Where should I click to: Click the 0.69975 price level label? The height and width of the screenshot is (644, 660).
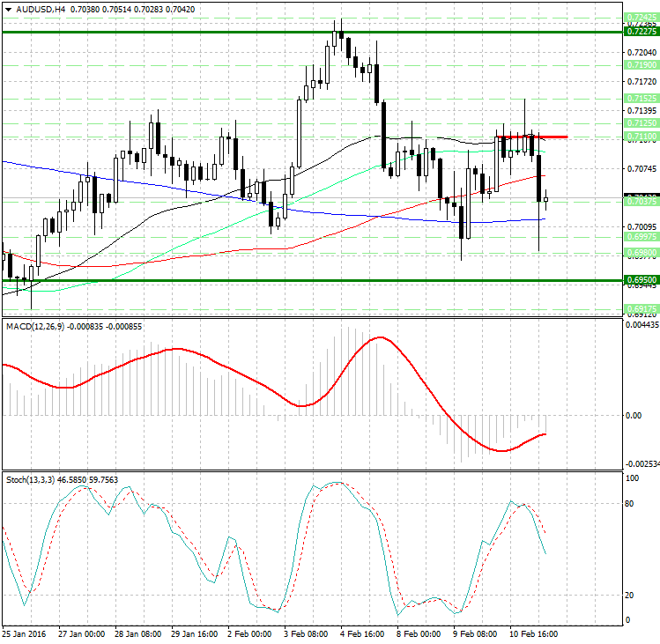coord(640,237)
